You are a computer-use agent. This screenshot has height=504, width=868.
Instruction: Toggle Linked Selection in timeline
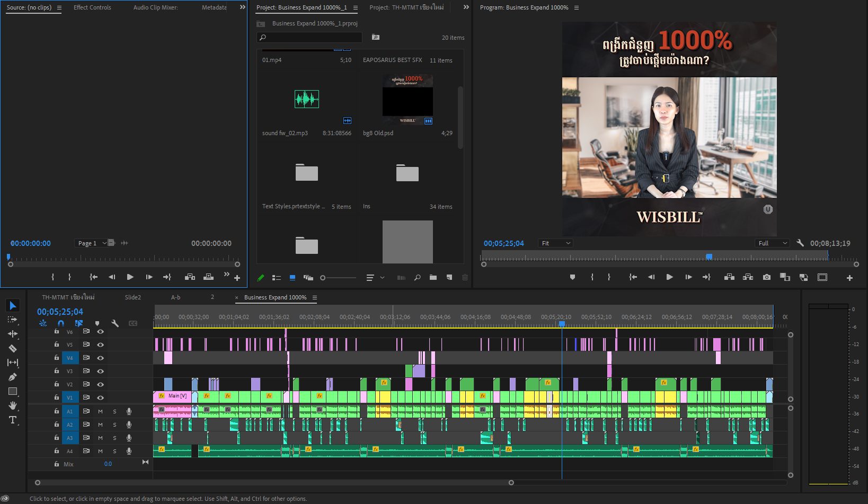click(79, 323)
